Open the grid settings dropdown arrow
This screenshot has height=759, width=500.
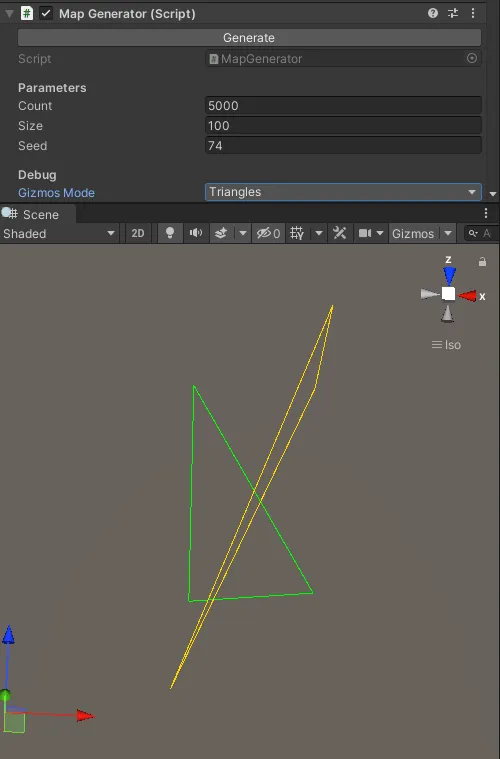[318, 233]
